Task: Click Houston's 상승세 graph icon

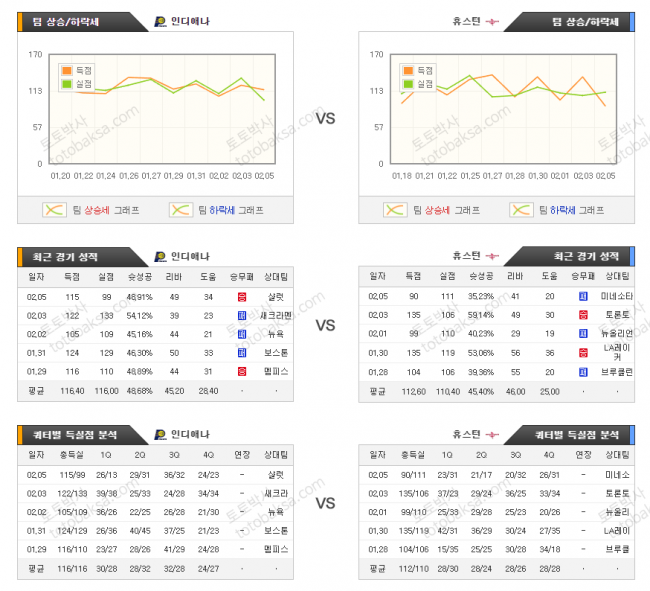Action: [x=396, y=210]
